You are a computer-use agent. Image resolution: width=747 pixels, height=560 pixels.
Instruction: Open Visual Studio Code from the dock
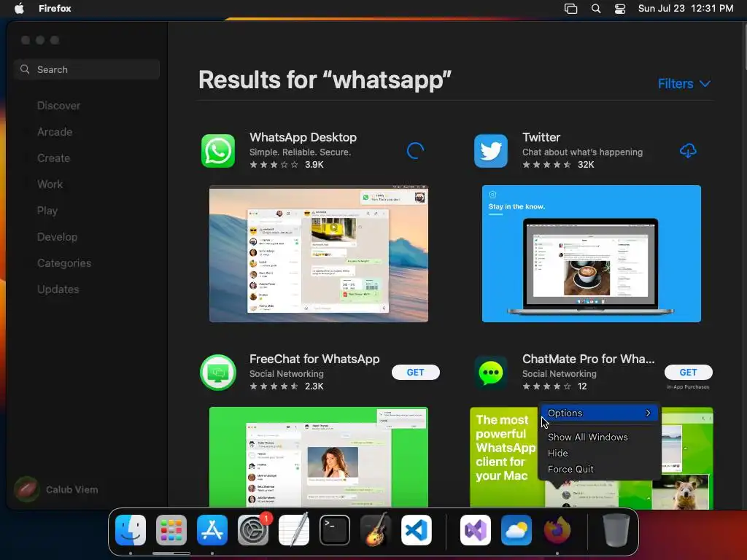pos(417,530)
